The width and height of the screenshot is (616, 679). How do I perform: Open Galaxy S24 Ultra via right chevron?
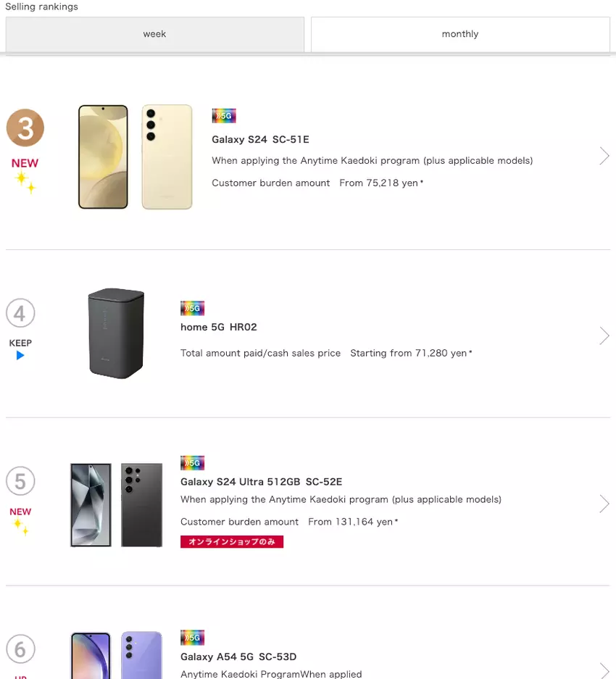604,504
